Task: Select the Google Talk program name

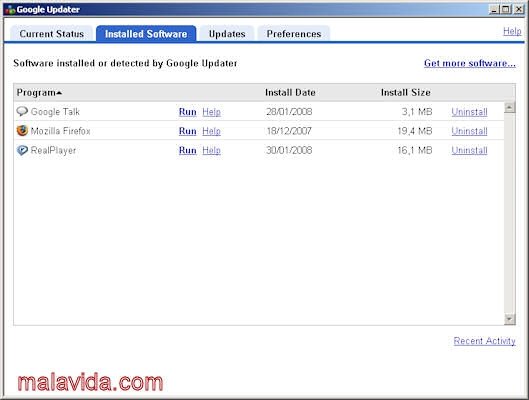Action: (x=55, y=112)
